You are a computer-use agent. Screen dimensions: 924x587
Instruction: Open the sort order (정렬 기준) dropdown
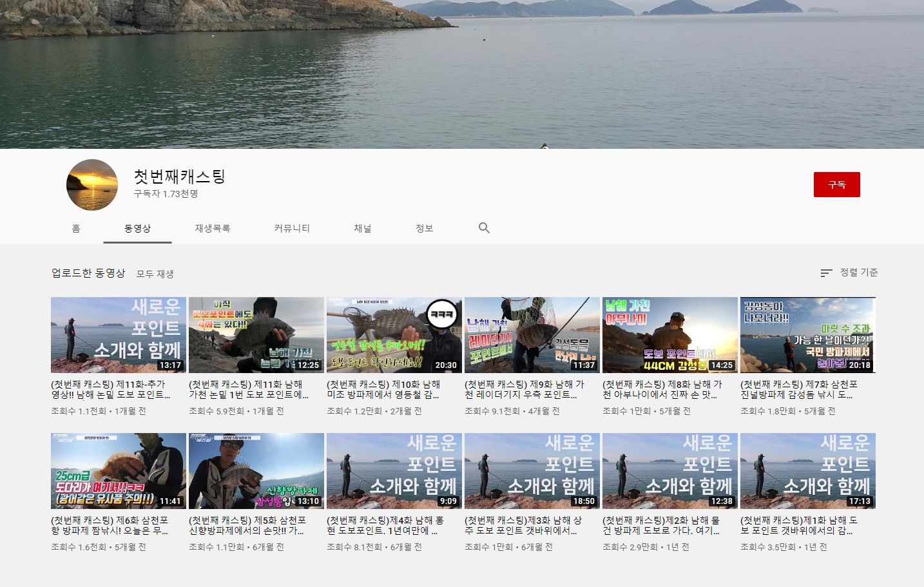point(849,273)
